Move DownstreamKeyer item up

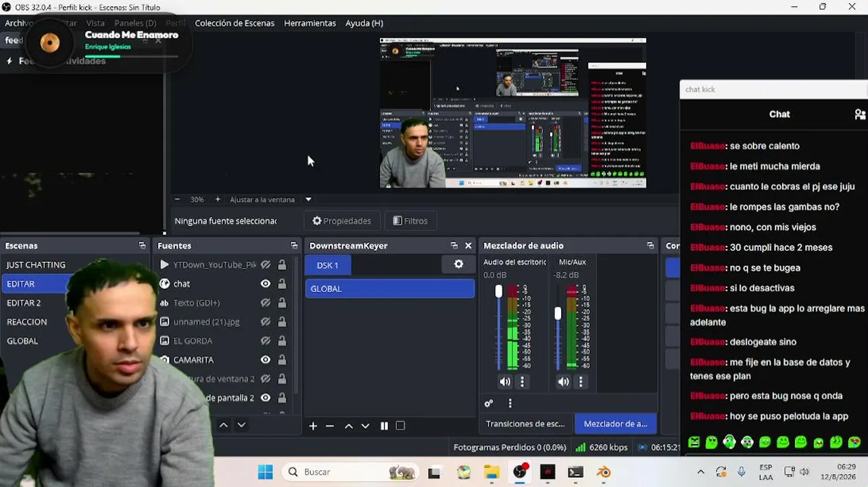tap(349, 425)
